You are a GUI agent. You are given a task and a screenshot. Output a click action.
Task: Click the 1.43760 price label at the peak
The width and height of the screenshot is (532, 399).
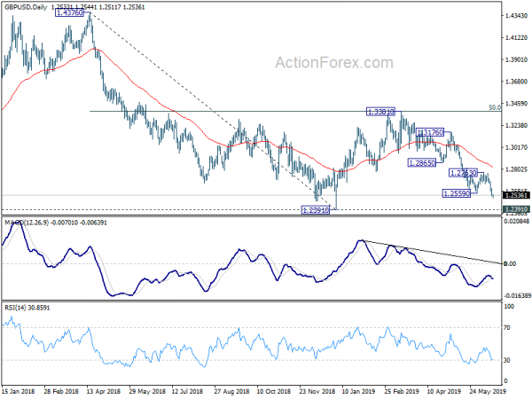69,12
